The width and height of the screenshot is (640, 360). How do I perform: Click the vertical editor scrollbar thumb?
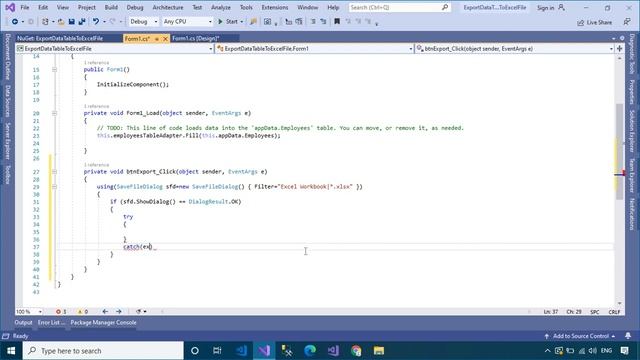coord(620,151)
